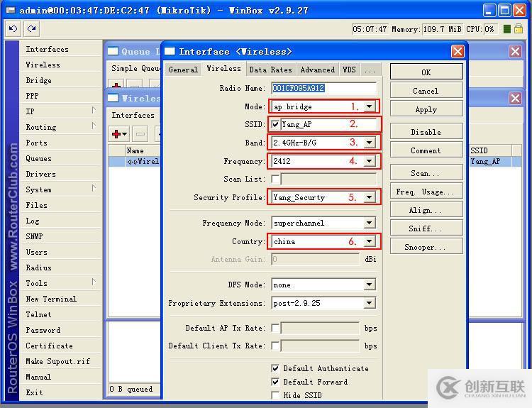Viewport: 532px width, 408px height.
Task: Click the redo arrow in WinBox toolbar
Action: pyautogui.click(x=31, y=29)
